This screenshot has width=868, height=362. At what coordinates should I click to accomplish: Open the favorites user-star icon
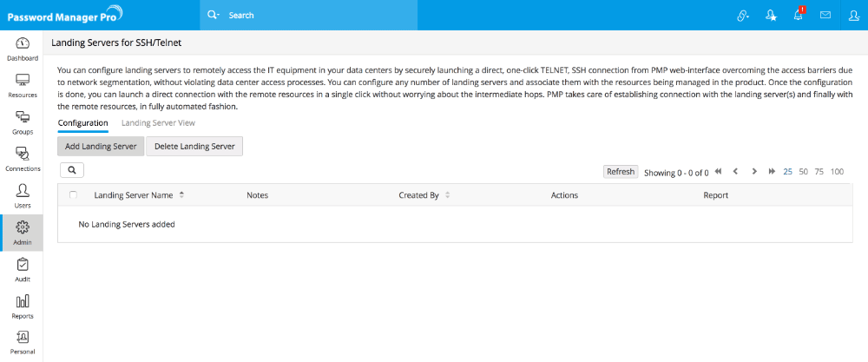pyautogui.click(x=771, y=16)
